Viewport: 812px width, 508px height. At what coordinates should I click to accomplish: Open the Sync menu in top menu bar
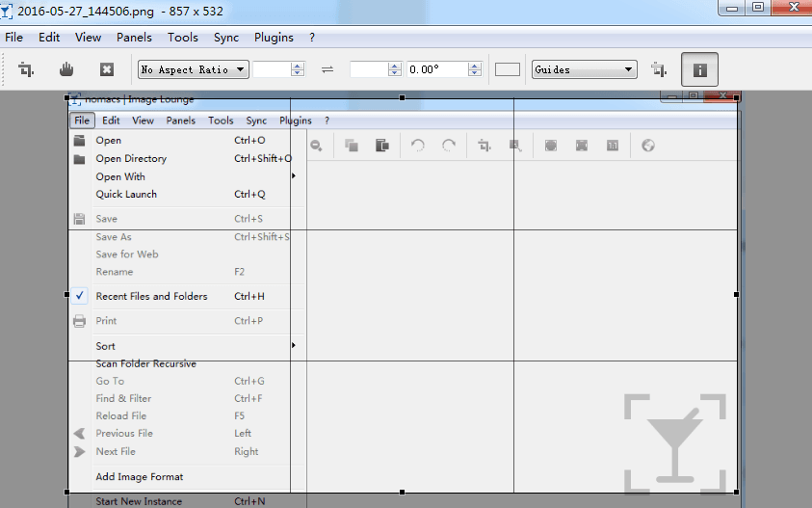pos(226,38)
